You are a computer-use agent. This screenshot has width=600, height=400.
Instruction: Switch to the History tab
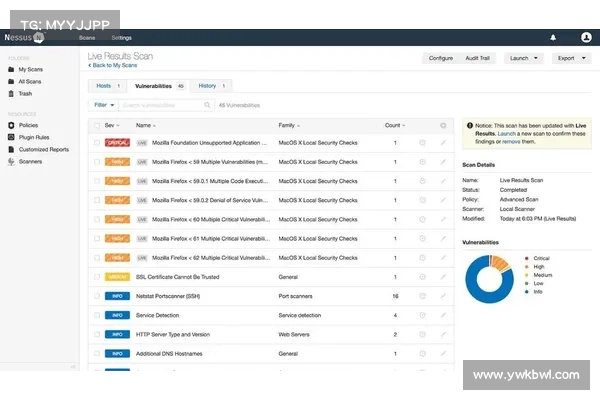point(212,86)
